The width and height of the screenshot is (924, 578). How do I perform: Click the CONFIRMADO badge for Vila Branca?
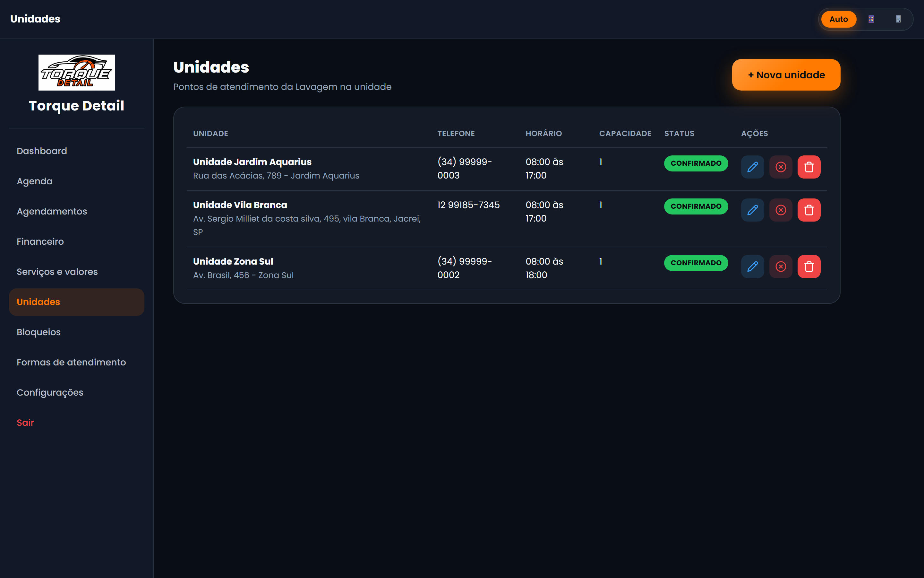coord(696,206)
